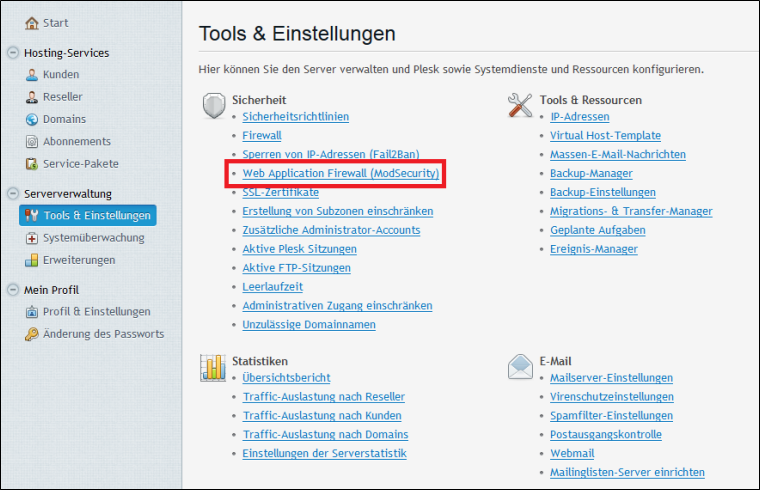Viewport: 760px width, 490px height.
Task: Open Mailserver-Einstellungen link
Action: 611,378
